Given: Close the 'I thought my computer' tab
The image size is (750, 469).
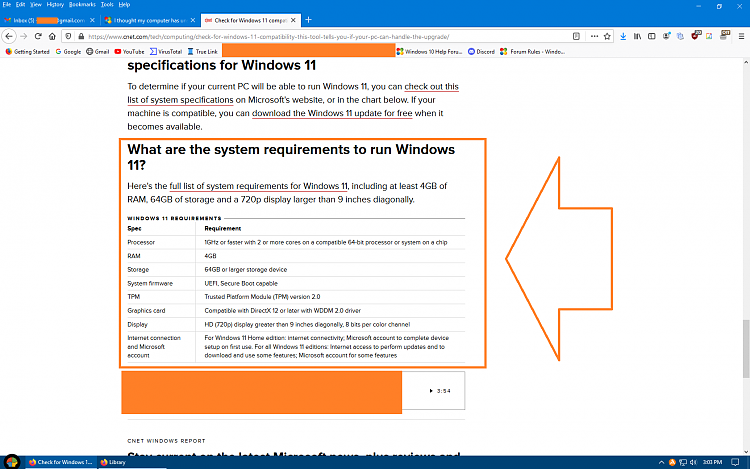Looking at the screenshot, I should tap(193, 20).
